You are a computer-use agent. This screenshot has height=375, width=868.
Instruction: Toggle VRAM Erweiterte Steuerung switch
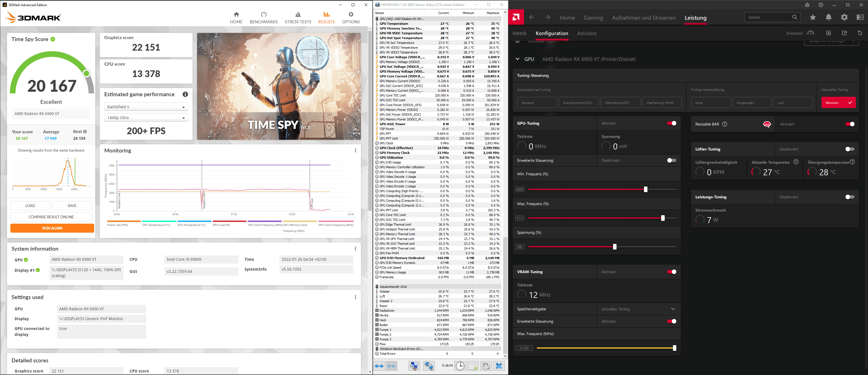pos(672,321)
